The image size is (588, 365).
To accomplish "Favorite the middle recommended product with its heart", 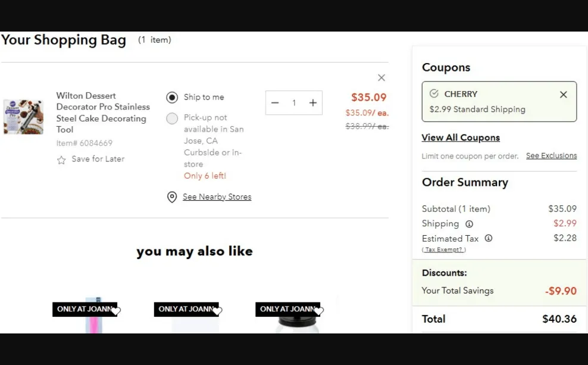I will [217, 311].
